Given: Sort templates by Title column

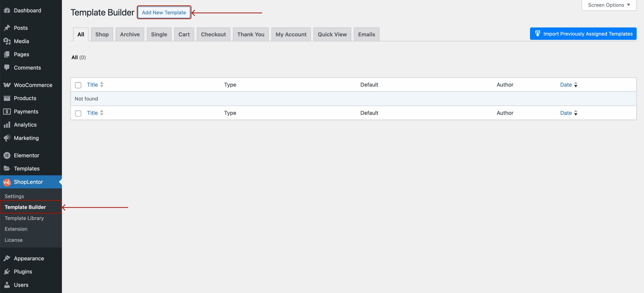Looking at the screenshot, I should (x=92, y=85).
